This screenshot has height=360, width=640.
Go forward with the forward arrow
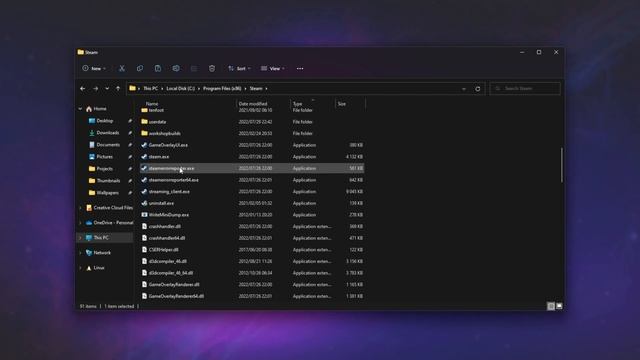click(96, 89)
